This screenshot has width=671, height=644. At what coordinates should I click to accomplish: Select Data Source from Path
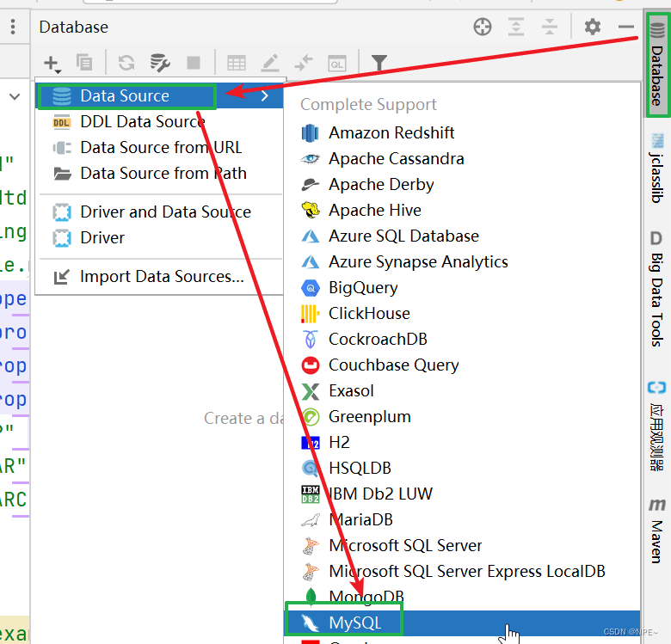coord(159,173)
